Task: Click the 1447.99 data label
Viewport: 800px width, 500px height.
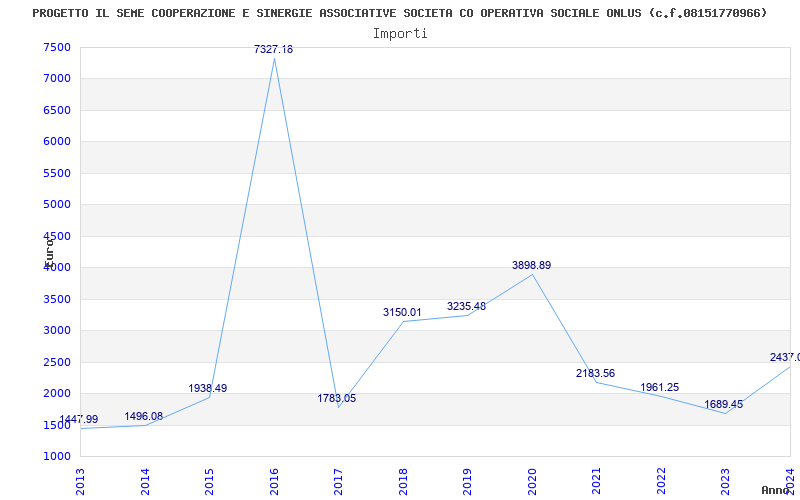Action: 79,419
